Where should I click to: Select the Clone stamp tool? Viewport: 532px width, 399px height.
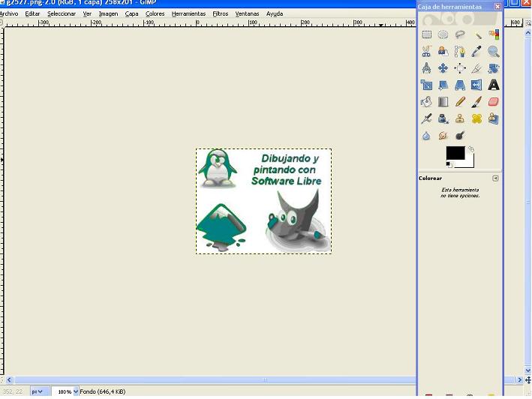[x=460, y=118]
